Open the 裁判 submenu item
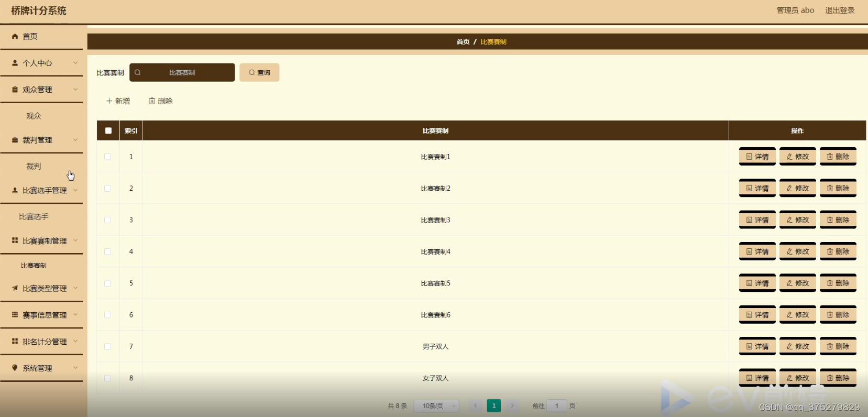The height and width of the screenshot is (417, 868). coord(34,166)
